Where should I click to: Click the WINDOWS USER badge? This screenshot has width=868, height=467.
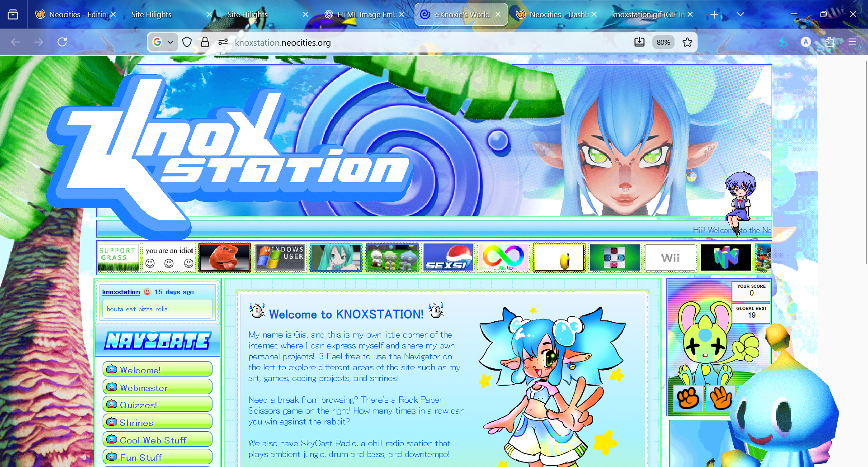[280, 257]
